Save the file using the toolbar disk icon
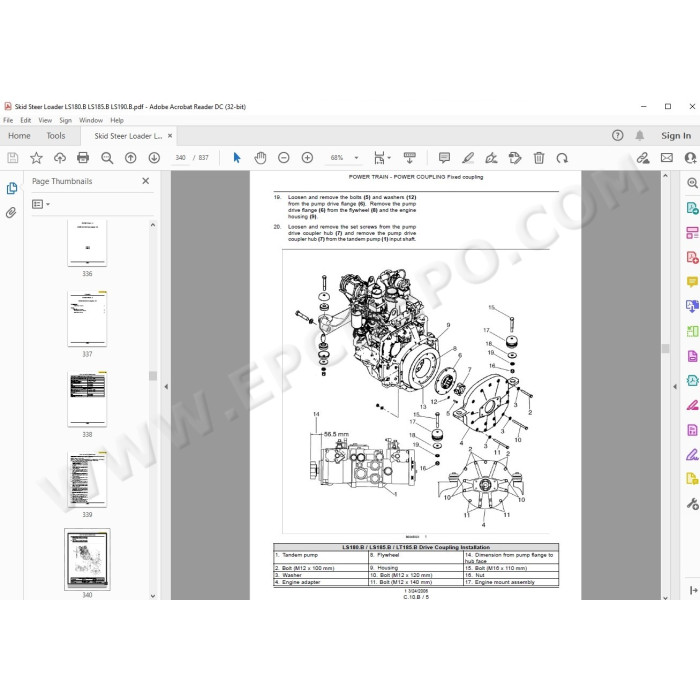This screenshot has width=700, height=700. pos(12,158)
